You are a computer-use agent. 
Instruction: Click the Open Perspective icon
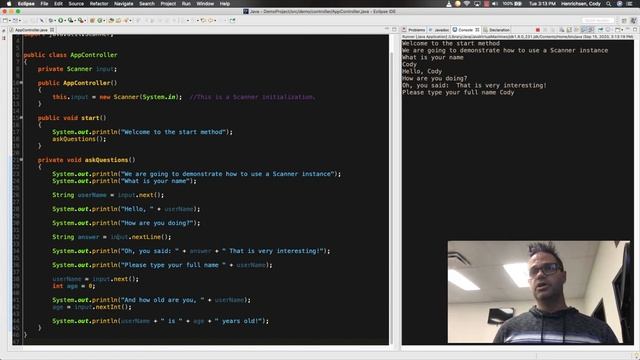pyautogui.click(x=624, y=20)
